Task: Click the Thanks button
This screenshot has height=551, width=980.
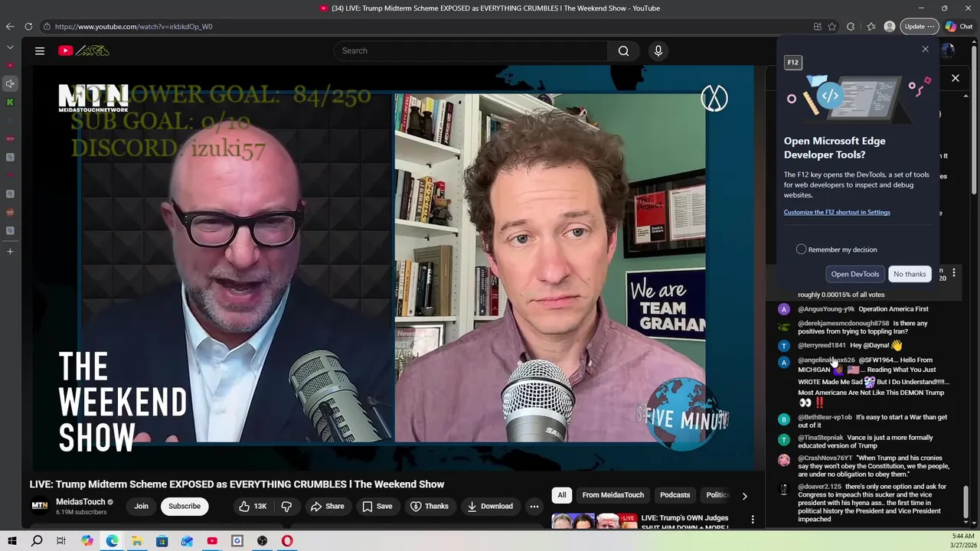Action: tap(430, 506)
